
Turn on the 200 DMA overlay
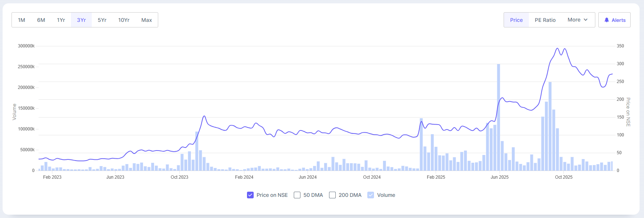coord(332,195)
